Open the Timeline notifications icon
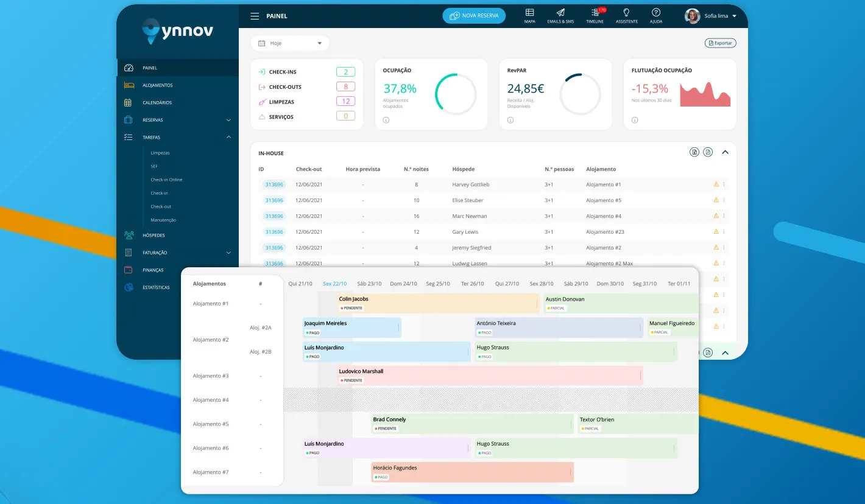The width and height of the screenshot is (865, 504). point(595,16)
